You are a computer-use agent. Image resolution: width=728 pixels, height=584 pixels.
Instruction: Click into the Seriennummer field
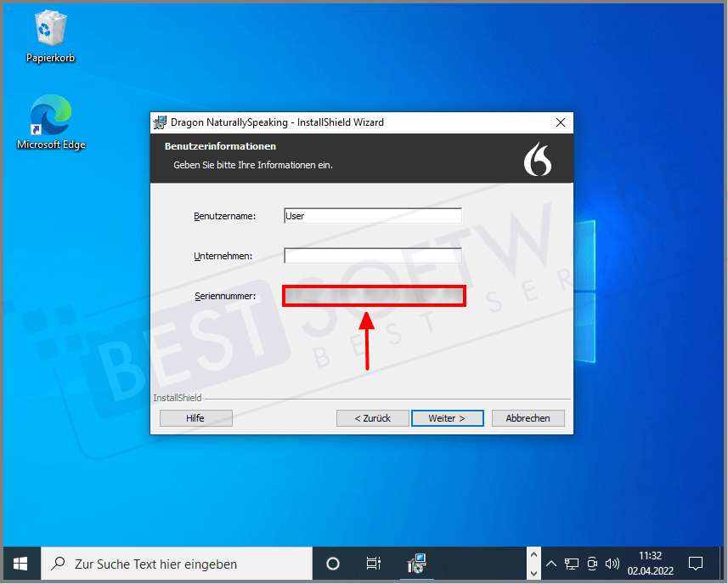click(373, 296)
